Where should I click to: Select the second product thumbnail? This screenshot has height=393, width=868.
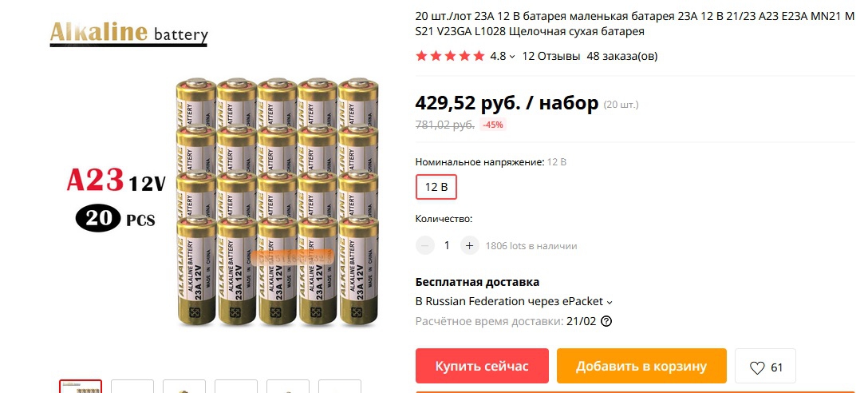(132, 387)
